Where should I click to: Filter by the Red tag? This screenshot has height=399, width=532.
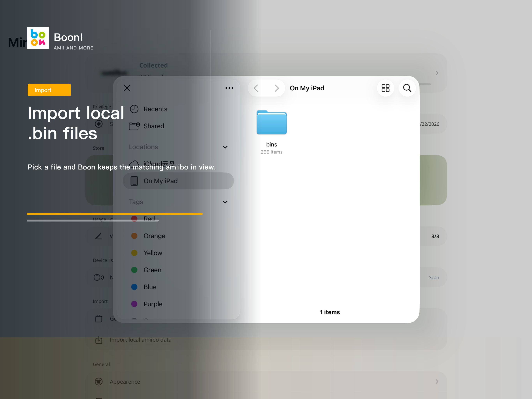tap(178, 219)
